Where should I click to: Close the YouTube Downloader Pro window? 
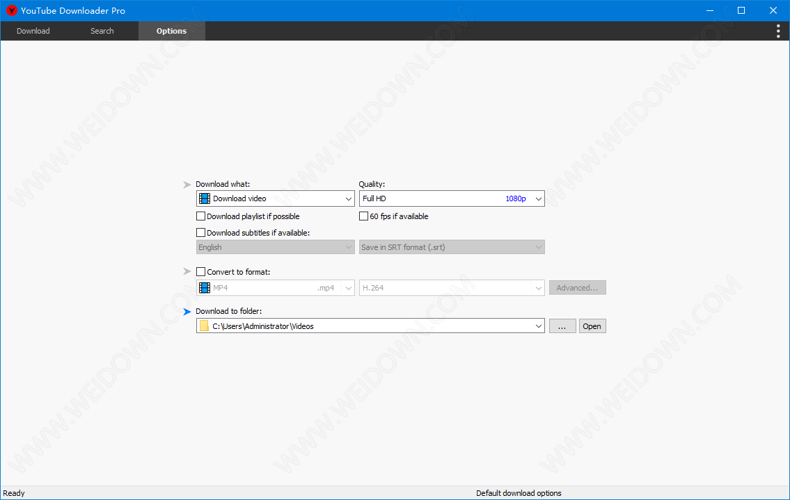[773, 11]
